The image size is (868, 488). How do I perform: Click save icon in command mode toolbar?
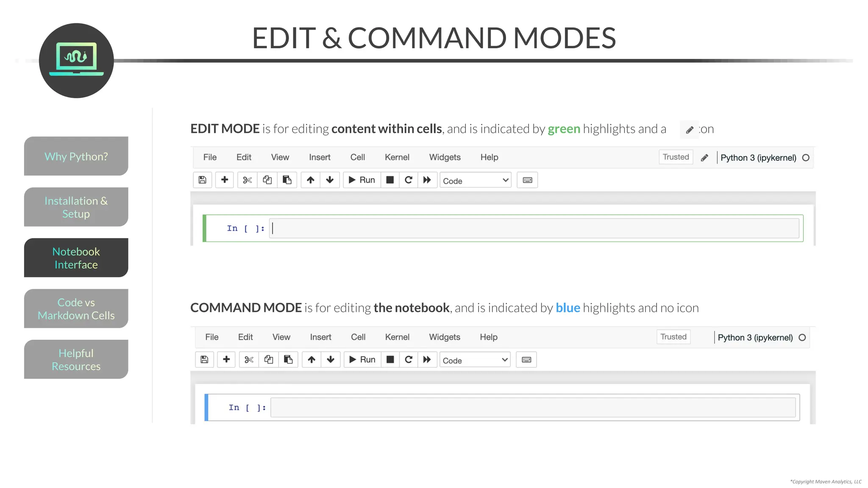[204, 360]
